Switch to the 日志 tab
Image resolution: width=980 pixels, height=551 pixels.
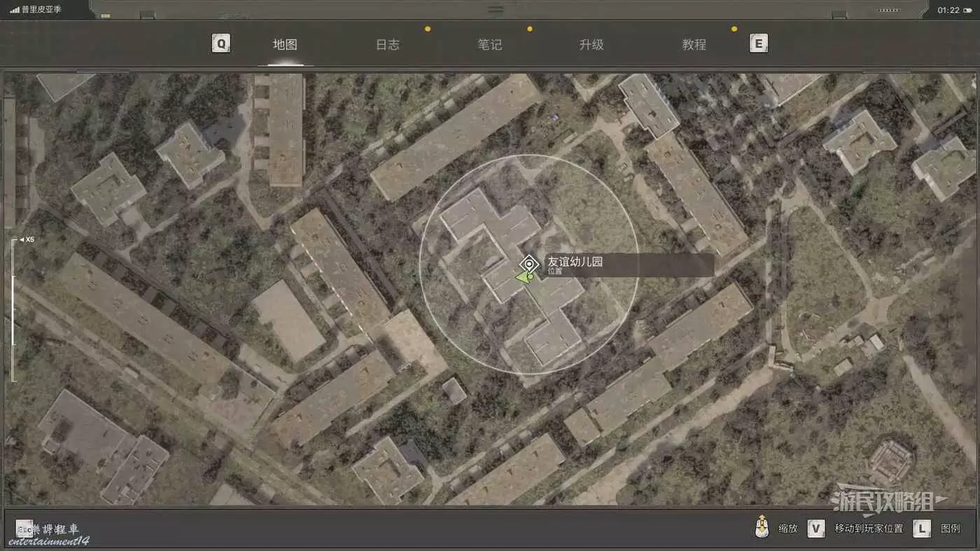point(387,45)
